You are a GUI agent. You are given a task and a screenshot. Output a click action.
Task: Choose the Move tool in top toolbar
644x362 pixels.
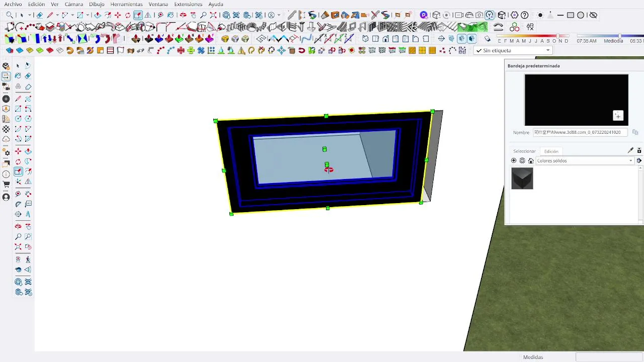[118, 15]
